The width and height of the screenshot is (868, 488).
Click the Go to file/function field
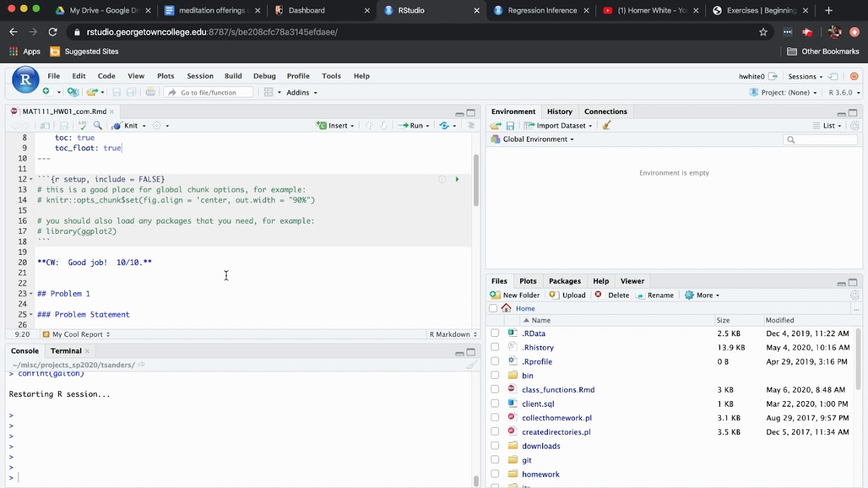click(x=209, y=92)
